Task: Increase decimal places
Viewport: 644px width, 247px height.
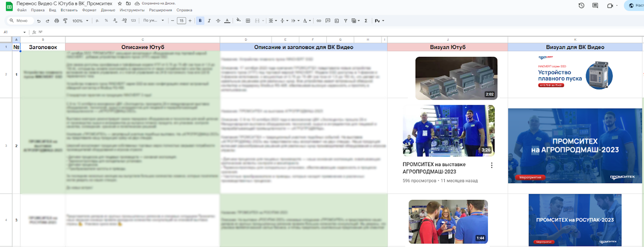Action: (x=123, y=21)
